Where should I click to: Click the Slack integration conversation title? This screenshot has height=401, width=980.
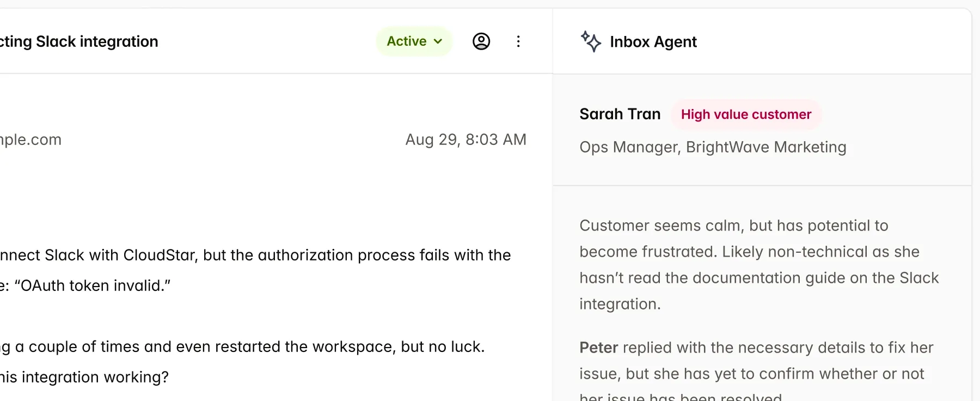click(x=79, y=41)
